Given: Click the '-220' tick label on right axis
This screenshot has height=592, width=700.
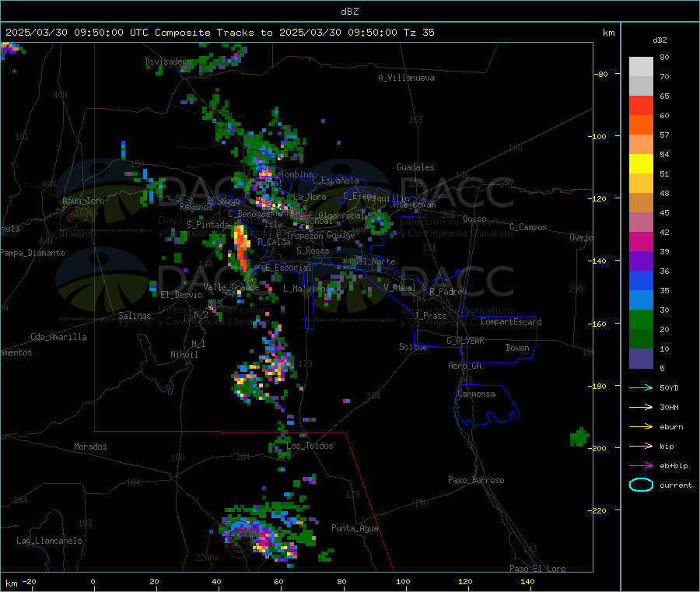Looking at the screenshot, I should click(x=599, y=510).
